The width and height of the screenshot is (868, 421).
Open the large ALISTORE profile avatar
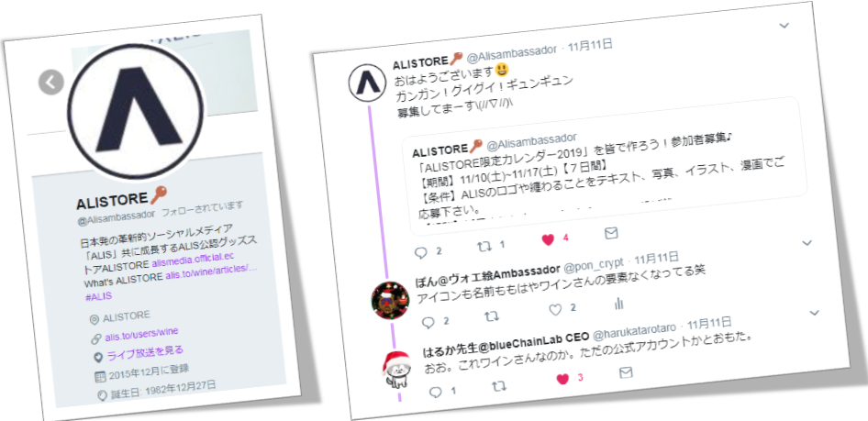(x=136, y=111)
